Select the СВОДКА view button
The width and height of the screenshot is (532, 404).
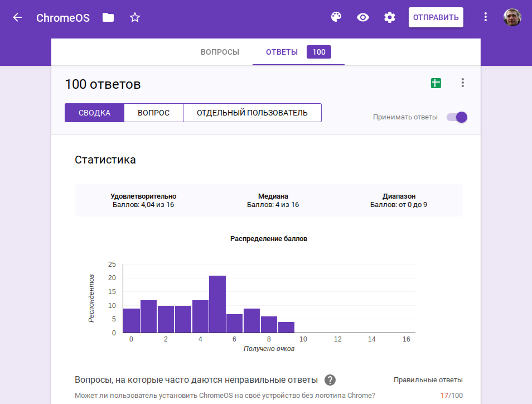point(94,113)
